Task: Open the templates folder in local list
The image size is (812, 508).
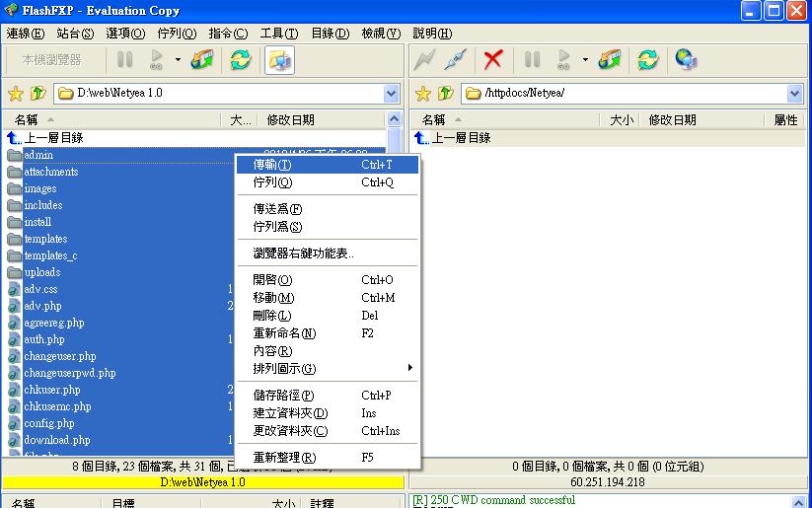Action: click(x=45, y=239)
